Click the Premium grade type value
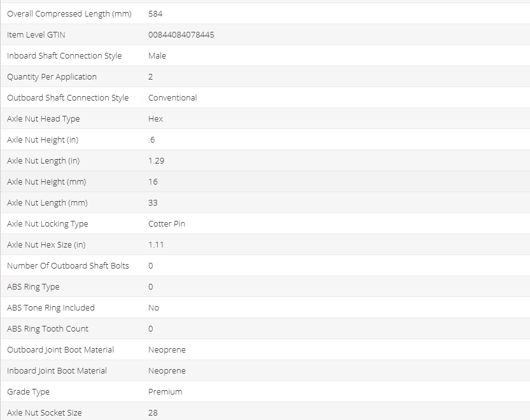Screen dimensions: 530x420 (165, 392)
